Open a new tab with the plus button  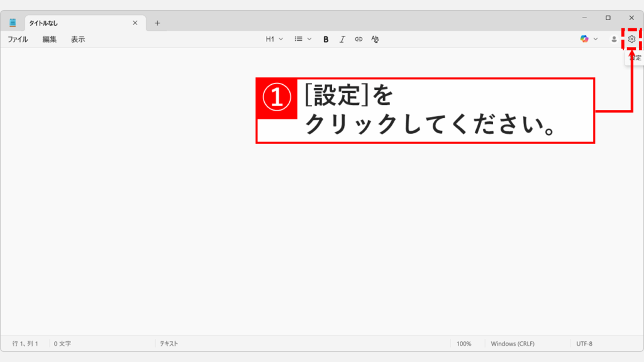coord(157,22)
